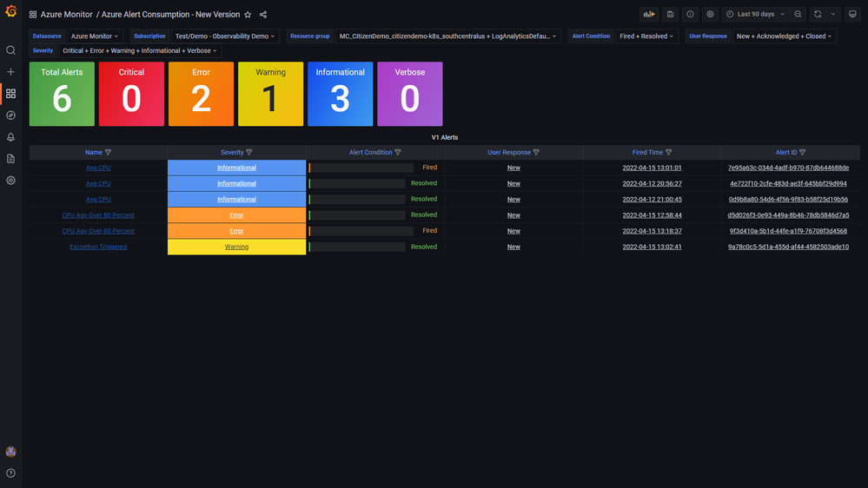868x488 pixels.
Task: Click the Warning stat panel
Action: coord(271,94)
